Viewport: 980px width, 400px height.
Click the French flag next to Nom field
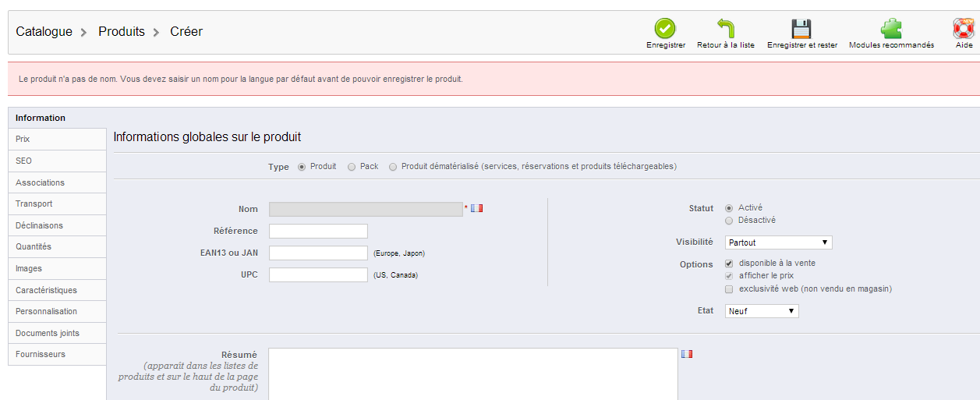click(477, 208)
